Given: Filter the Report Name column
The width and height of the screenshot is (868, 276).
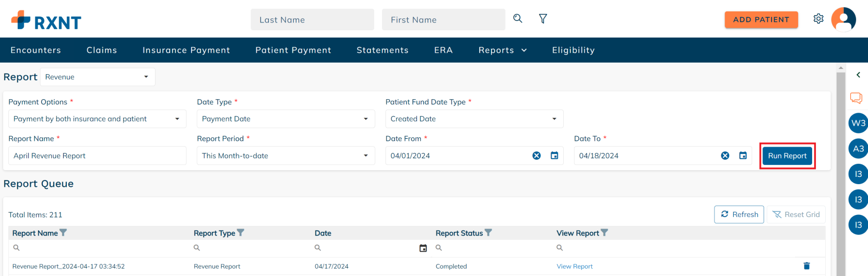Looking at the screenshot, I should (63, 233).
